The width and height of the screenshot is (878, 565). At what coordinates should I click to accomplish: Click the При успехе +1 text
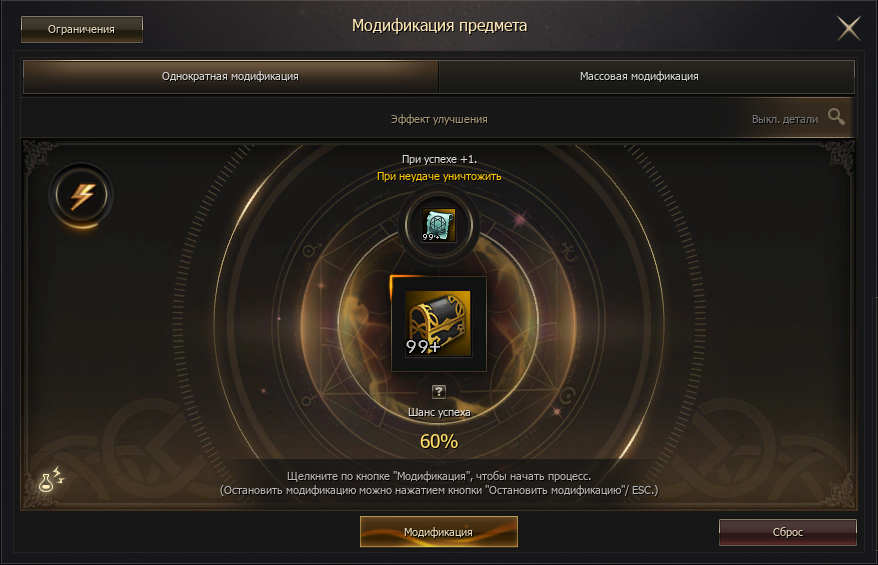point(439,160)
